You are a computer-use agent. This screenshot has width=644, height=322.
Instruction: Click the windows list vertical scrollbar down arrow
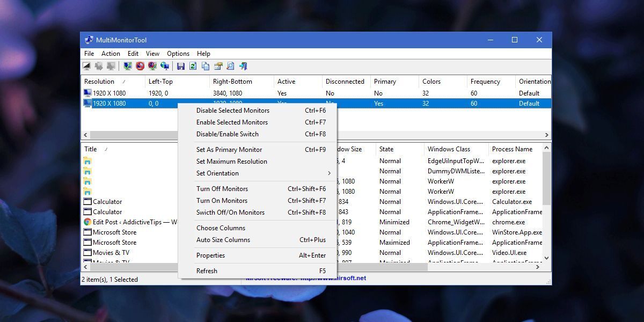click(547, 258)
